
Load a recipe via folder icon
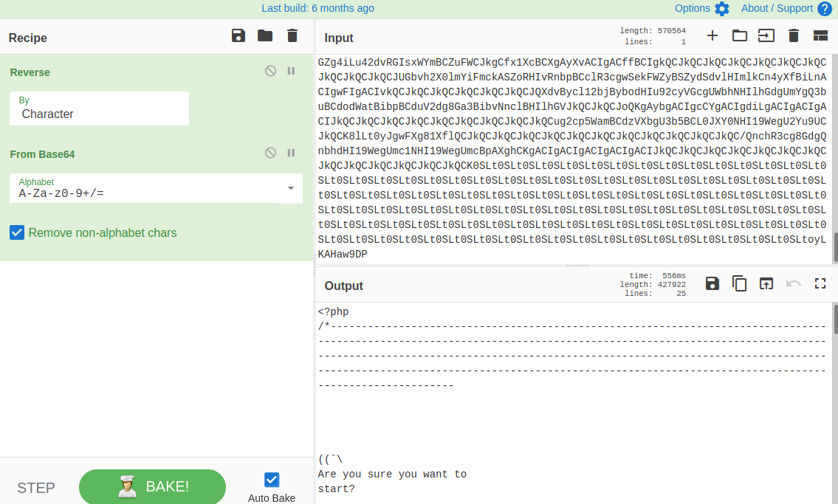click(x=265, y=36)
